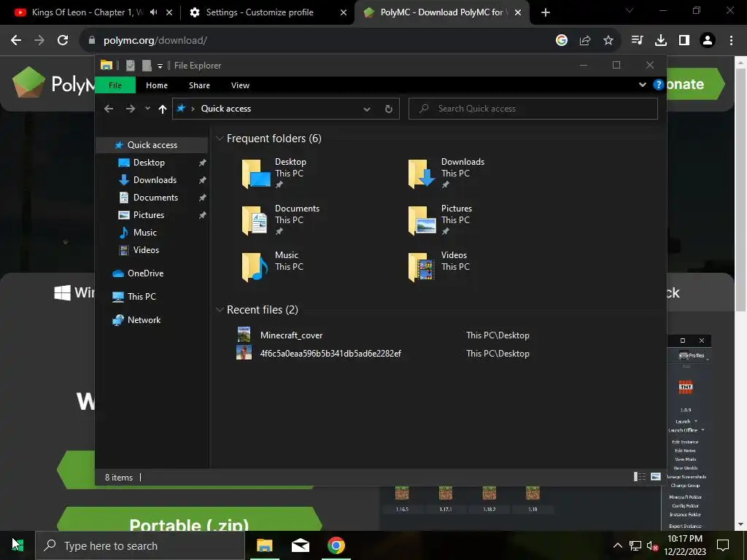
Task: Open Chrome three-dot menu
Action: (731, 41)
